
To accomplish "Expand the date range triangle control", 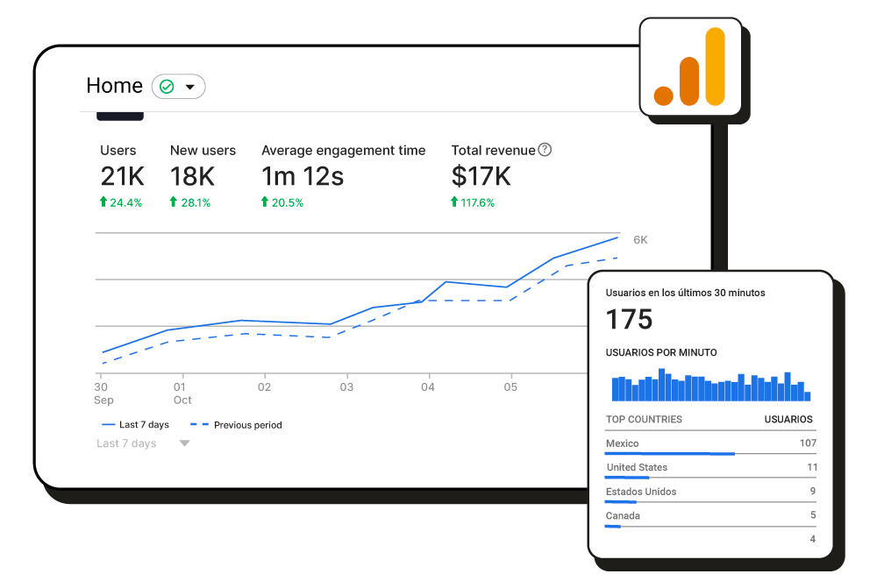I will [184, 443].
